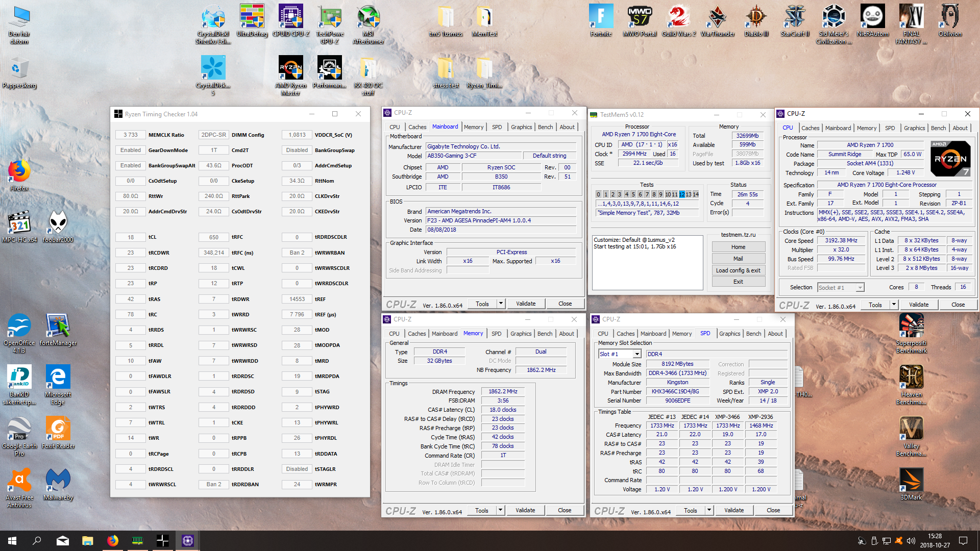Launch Oblivion desktop icon
The height and width of the screenshot is (551, 980).
(x=950, y=20)
